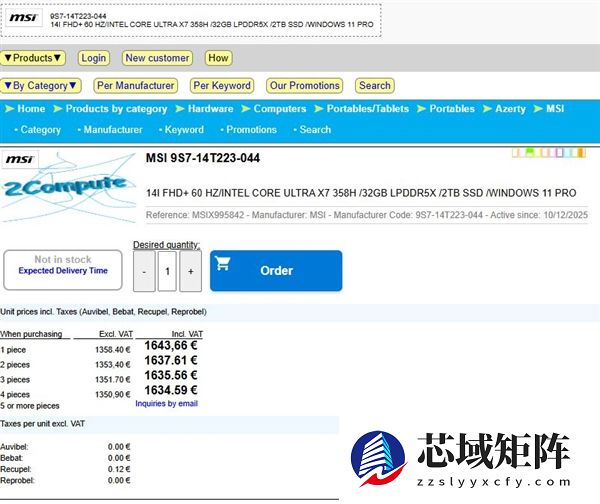Open the Products dropdown menu
Screen dimensions: 600x504
tap(33, 58)
